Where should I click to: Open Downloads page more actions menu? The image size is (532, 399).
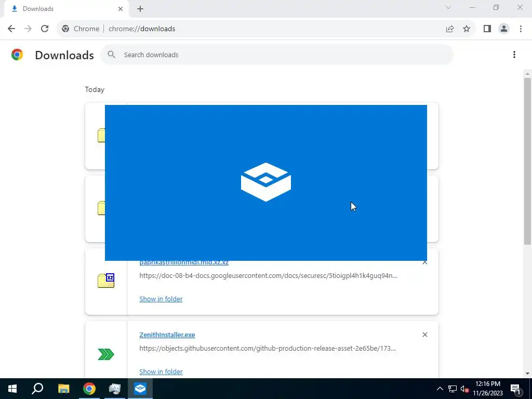coord(514,55)
